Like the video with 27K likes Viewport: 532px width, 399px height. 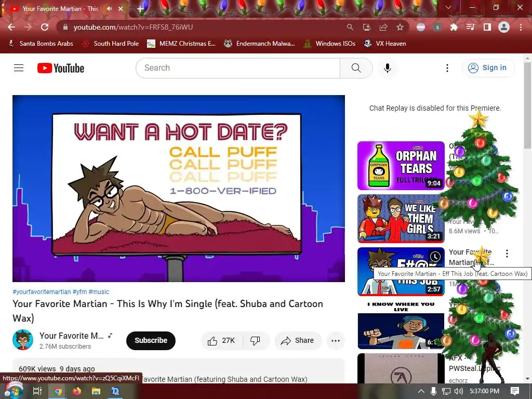click(x=221, y=340)
